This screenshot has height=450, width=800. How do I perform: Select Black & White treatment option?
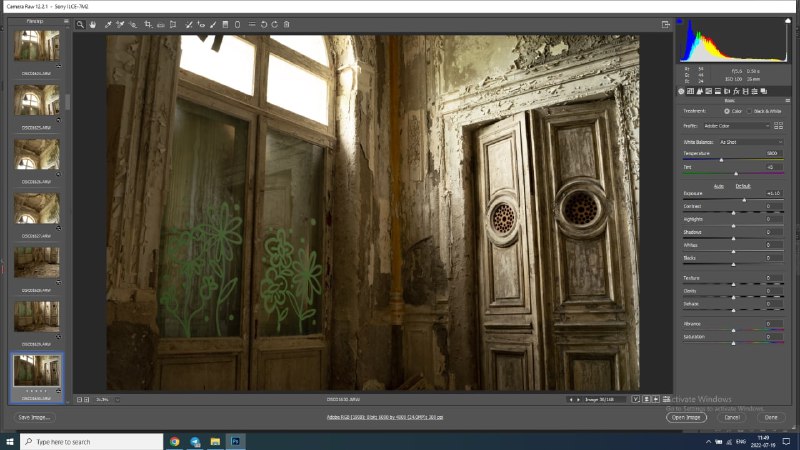pyautogui.click(x=749, y=111)
